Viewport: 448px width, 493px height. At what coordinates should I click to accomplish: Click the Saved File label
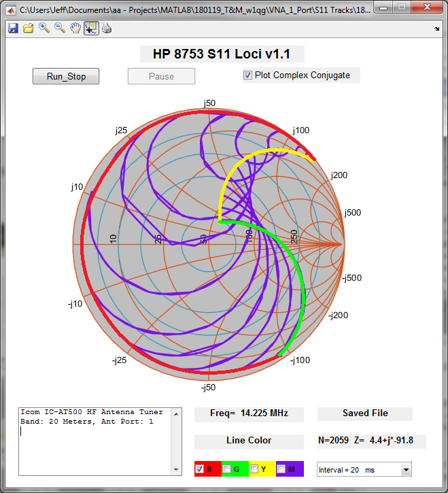pyautogui.click(x=365, y=413)
